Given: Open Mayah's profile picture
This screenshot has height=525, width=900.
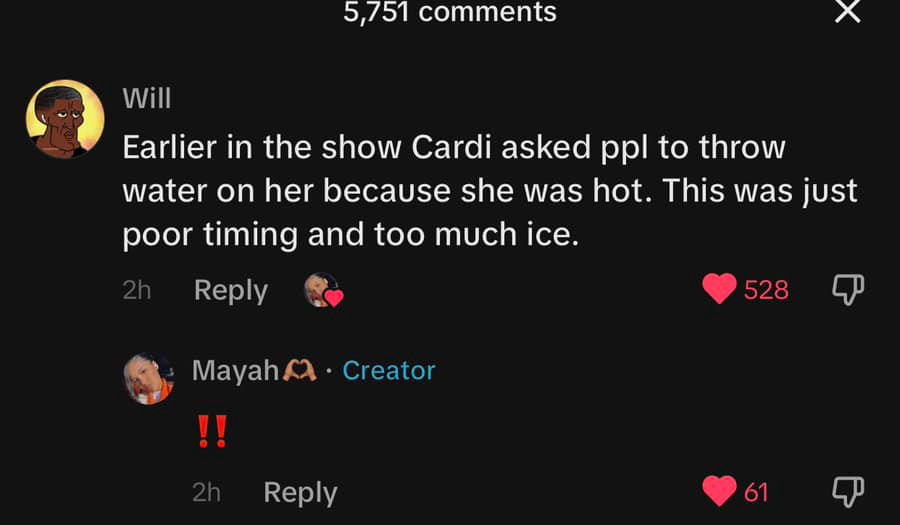Looking at the screenshot, I should 149,379.
